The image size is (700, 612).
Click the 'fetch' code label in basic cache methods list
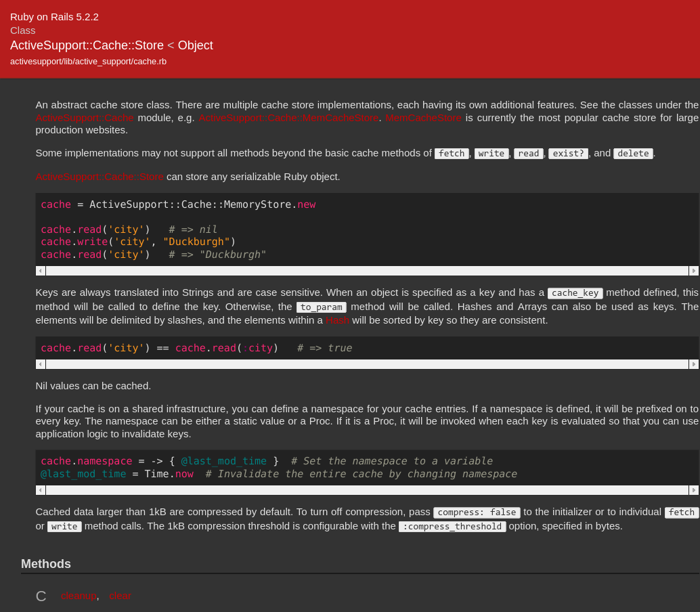(x=452, y=154)
